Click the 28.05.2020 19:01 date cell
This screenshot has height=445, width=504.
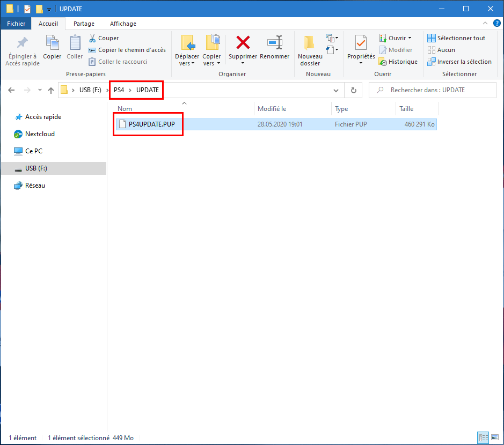[x=280, y=124]
